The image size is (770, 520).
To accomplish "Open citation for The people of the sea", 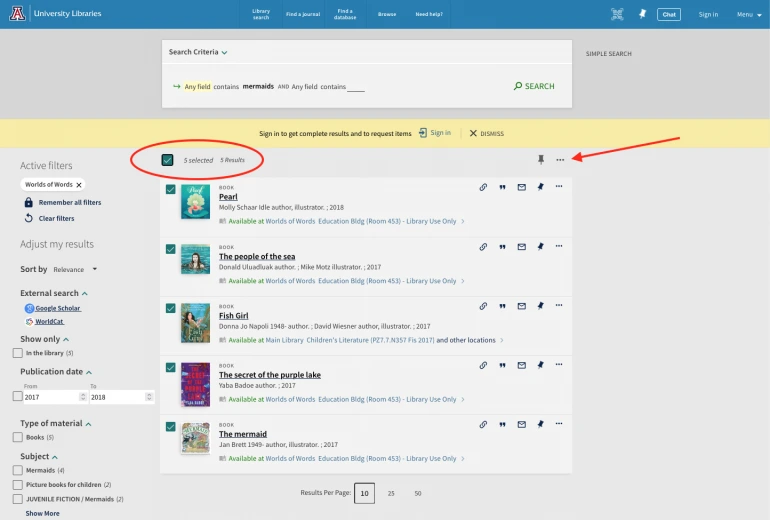I will point(502,246).
